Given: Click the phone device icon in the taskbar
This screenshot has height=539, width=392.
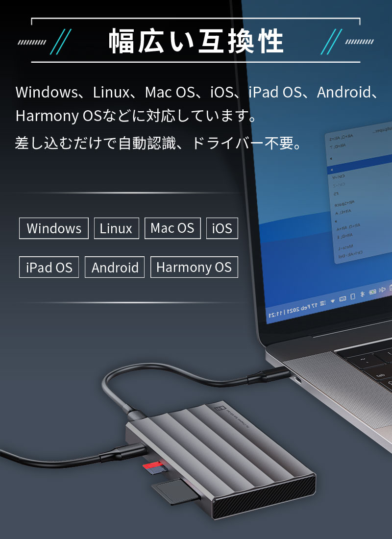Looking at the screenshot, I should (353, 296).
